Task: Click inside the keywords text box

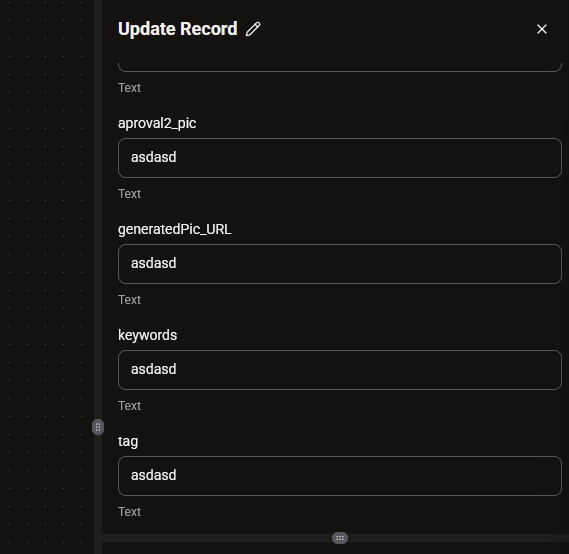Action: click(340, 370)
